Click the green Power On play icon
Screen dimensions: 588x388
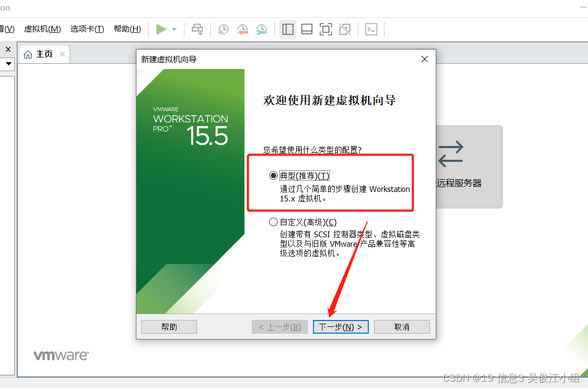pyautogui.click(x=161, y=30)
